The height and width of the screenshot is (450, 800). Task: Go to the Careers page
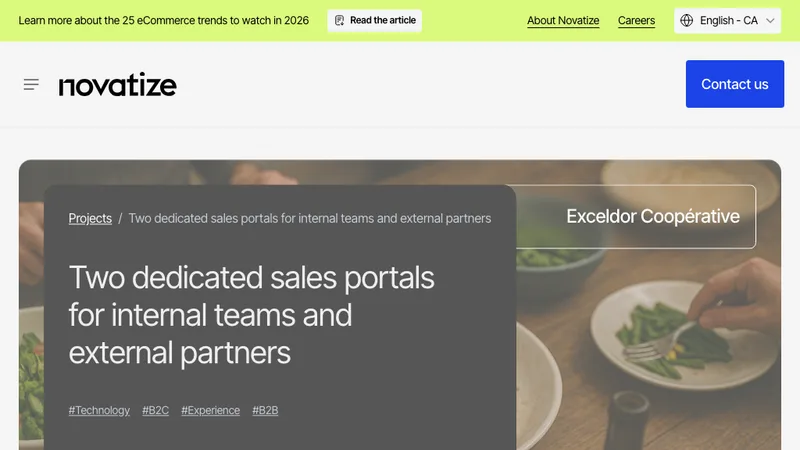(x=636, y=20)
